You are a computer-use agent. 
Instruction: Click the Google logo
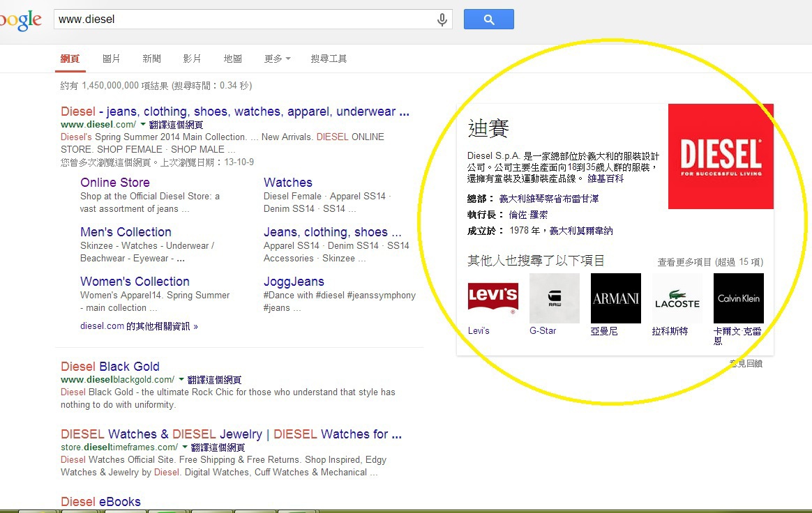coord(20,20)
